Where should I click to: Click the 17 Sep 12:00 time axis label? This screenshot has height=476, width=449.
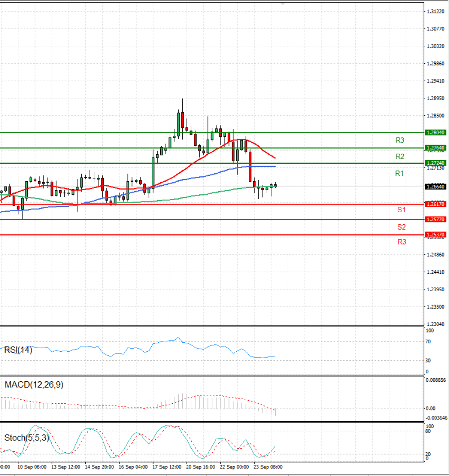point(167,467)
